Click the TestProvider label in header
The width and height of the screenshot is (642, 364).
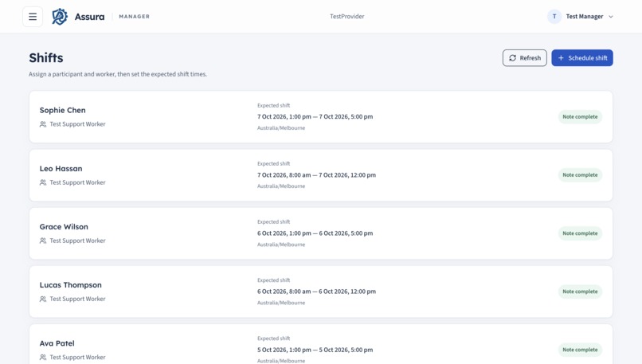[347, 17]
